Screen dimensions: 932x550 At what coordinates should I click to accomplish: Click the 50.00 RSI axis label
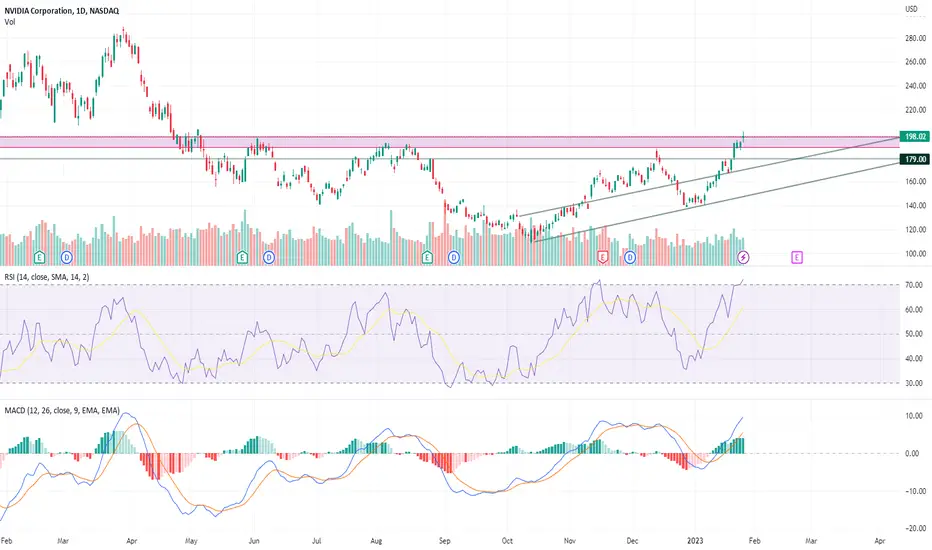pos(914,334)
